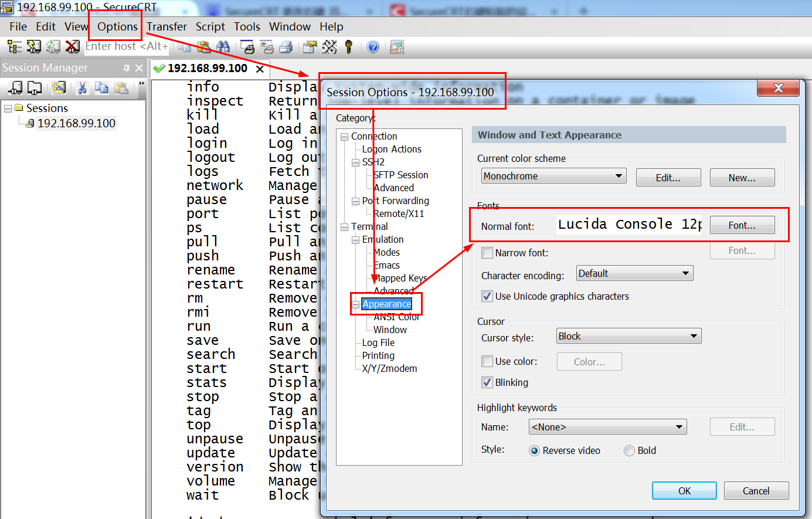Open Global Options from the toolbar icon
This screenshot has height=519, width=812.
(x=329, y=47)
